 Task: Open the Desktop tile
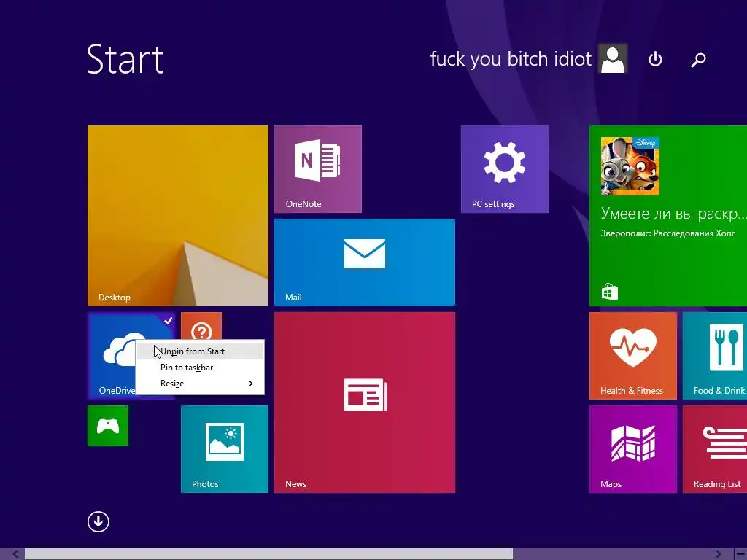(178, 216)
